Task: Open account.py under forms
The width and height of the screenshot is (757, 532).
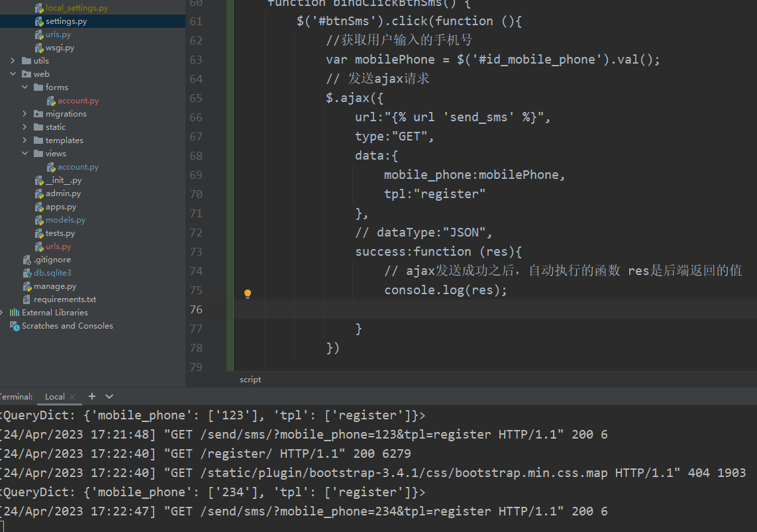Action: tap(77, 101)
